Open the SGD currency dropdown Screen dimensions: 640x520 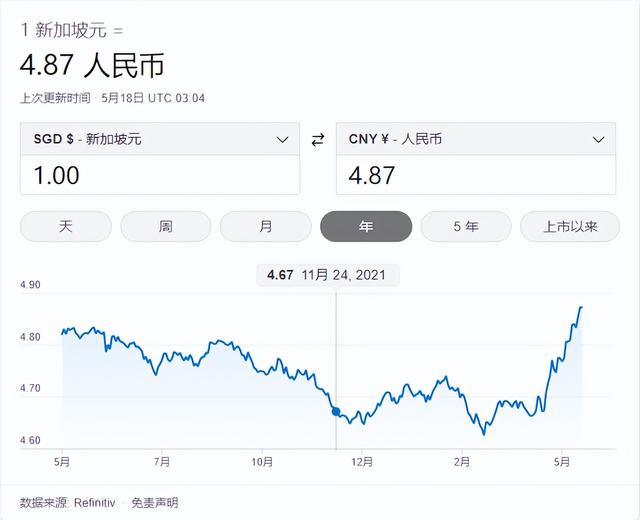tap(160, 139)
